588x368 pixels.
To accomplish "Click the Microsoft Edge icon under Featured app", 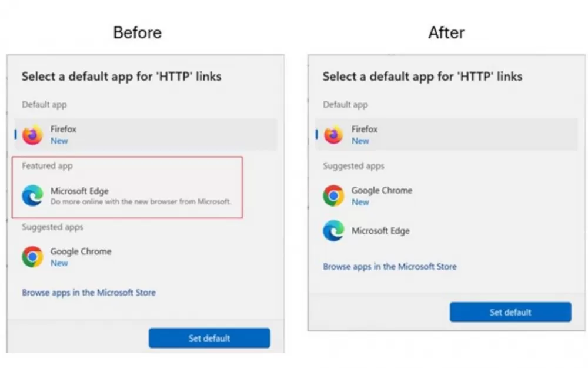I will (32, 195).
